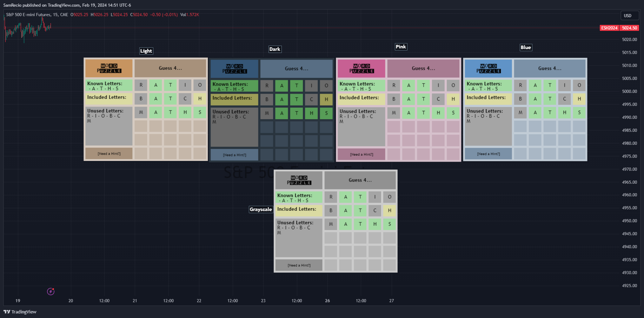Image resolution: width=644 pixels, height=318 pixels.
Task: Click the S&P 500 E-mini Futures symbol title
Action: click(37, 15)
